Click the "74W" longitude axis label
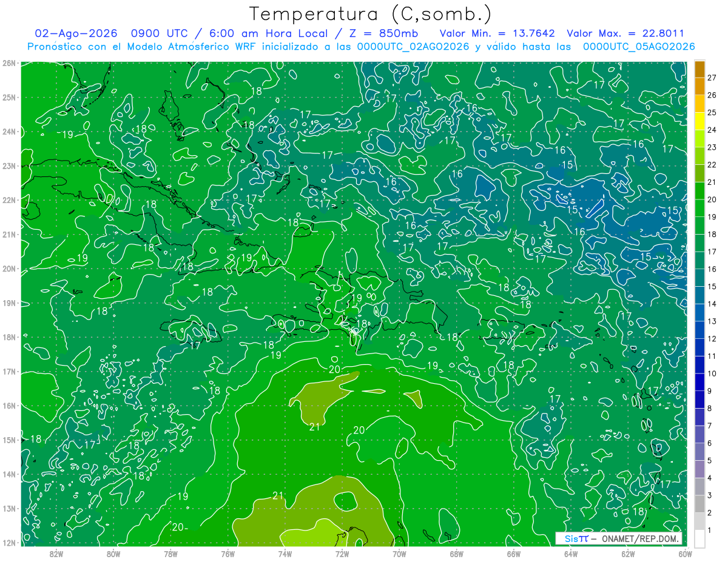The height and width of the screenshot is (562, 728). [285, 554]
